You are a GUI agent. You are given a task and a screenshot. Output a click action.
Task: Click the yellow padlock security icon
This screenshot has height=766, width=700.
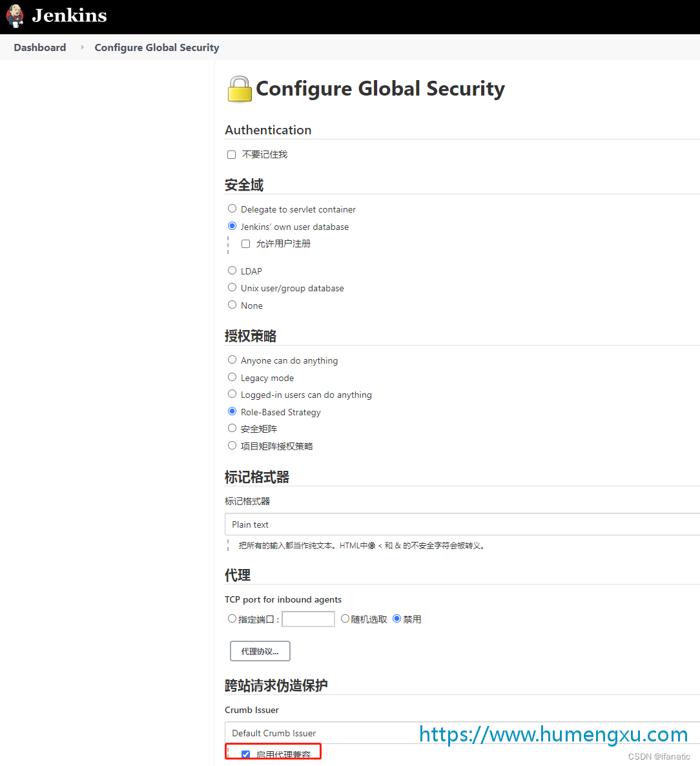click(240, 89)
